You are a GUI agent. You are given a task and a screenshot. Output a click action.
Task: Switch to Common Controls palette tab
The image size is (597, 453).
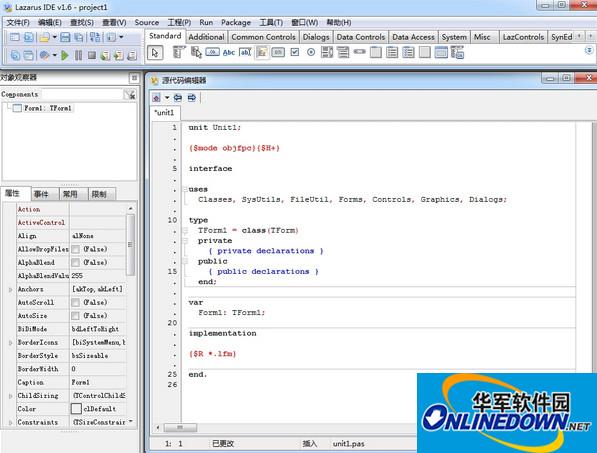pyautogui.click(x=263, y=37)
